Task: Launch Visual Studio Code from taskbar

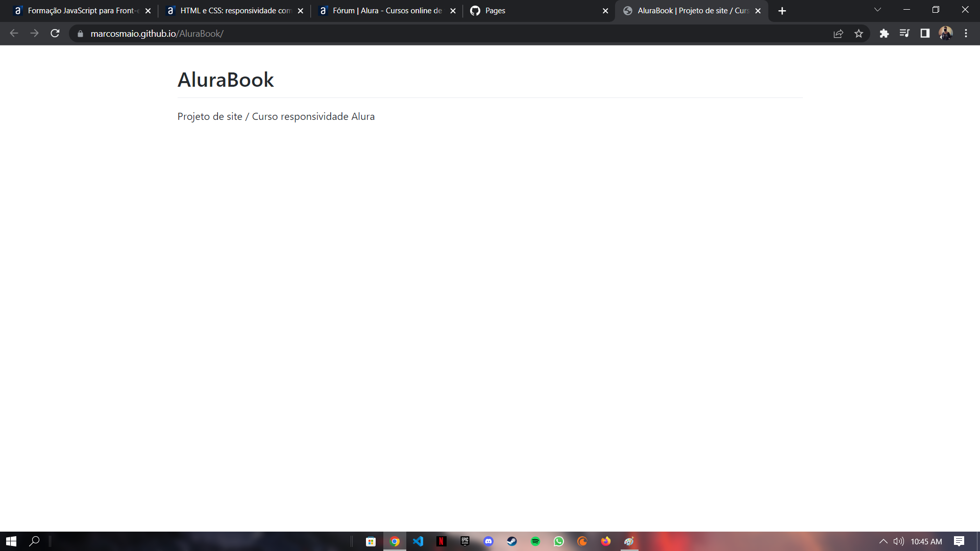Action: [x=418, y=541]
